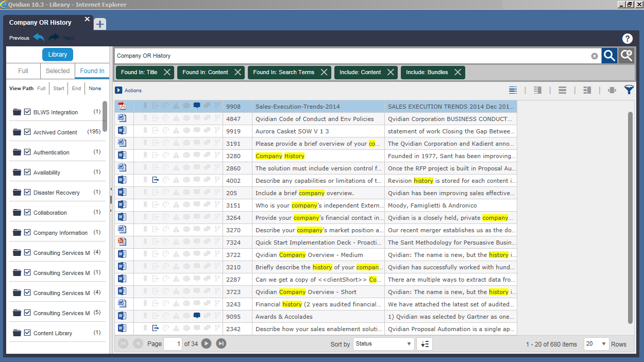Image resolution: width=644 pixels, height=362 pixels.
Task: Remove the Found In: Title filter
Action: [167, 73]
